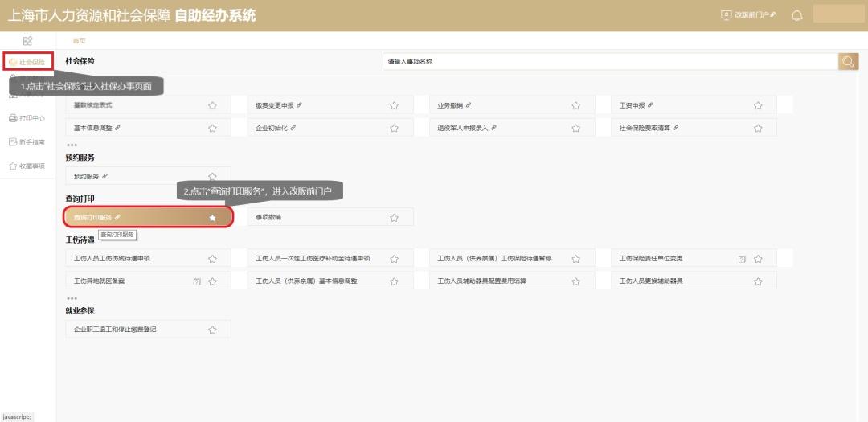
Task: Open 收藏事项 in the sidebar
Action: (x=27, y=166)
